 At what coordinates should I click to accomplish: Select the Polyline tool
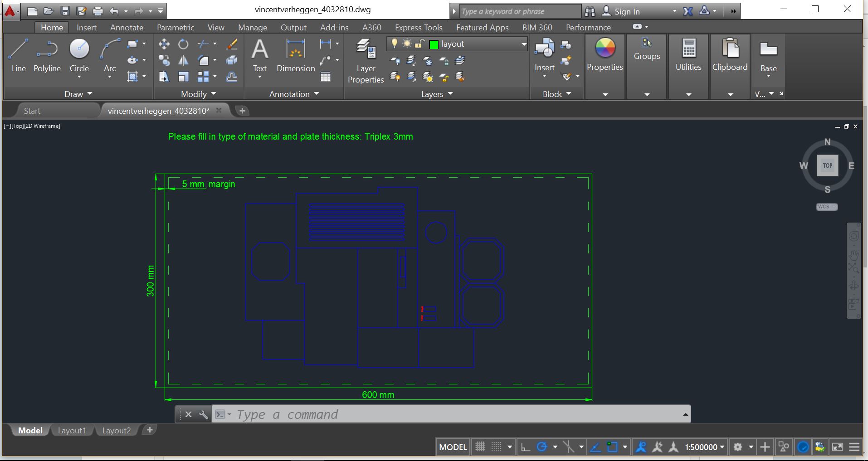tap(47, 55)
